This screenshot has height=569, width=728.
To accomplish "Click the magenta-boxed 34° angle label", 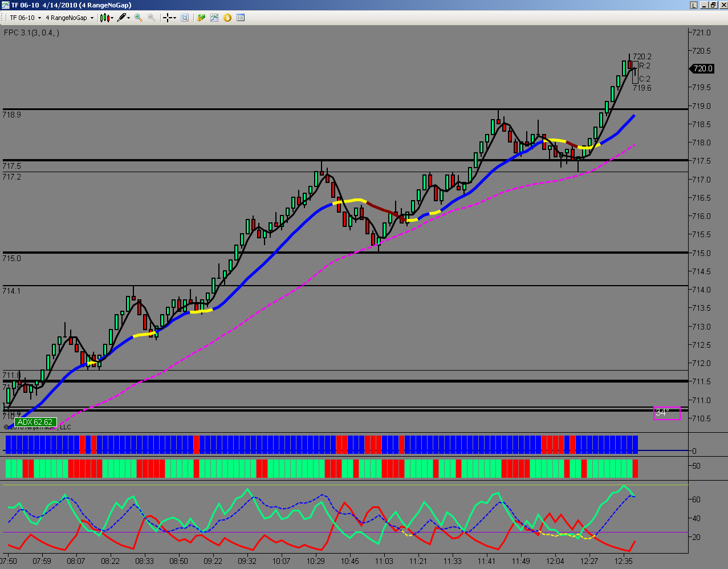I will [x=666, y=413].
